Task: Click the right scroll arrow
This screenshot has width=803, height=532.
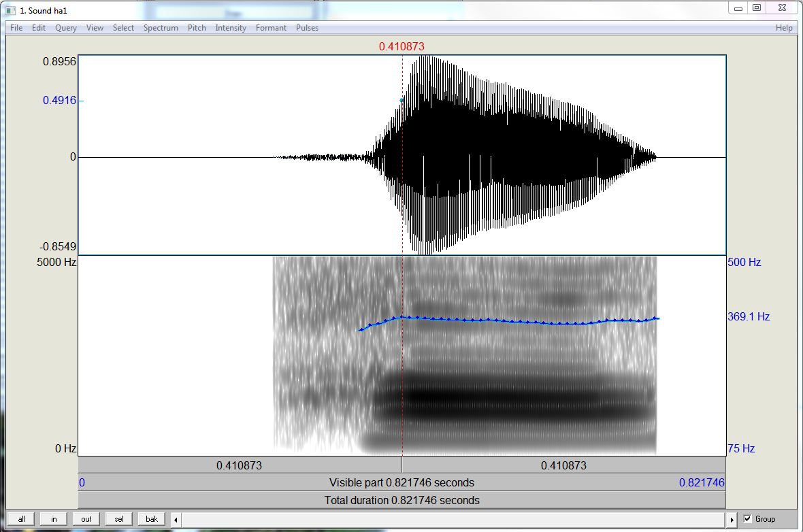Action: pyautogui.click(x=732, y=520)
